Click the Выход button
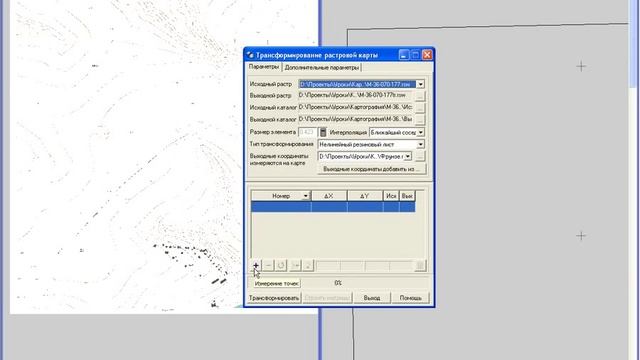640x360 pixels. (x=372, y=298)
